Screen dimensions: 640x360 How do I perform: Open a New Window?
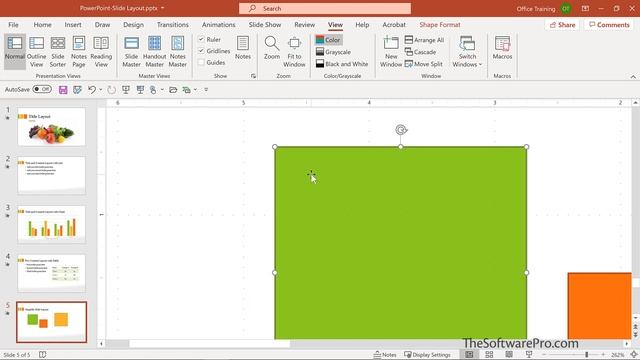pyautogui.click(x=391, y=51)
